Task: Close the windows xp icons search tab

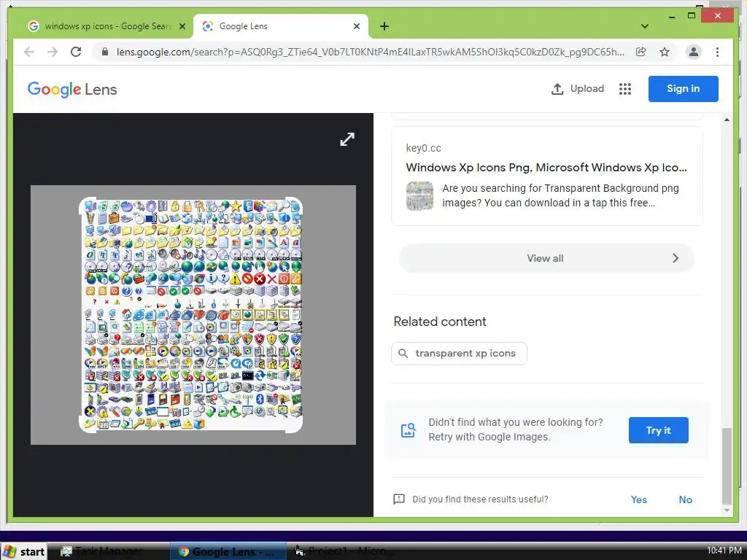Action: (182, 26)
